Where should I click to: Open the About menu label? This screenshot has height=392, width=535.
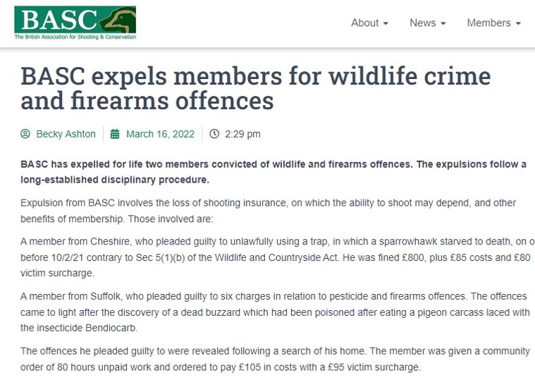pyautogui.click(x=365, y=23)
